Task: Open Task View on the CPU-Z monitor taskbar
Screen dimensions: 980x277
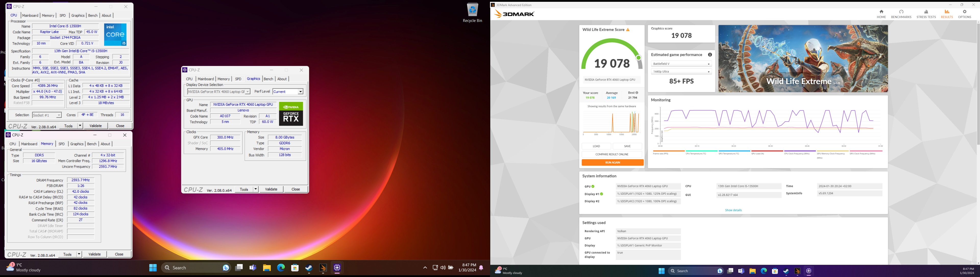Action: pos(239,268)
